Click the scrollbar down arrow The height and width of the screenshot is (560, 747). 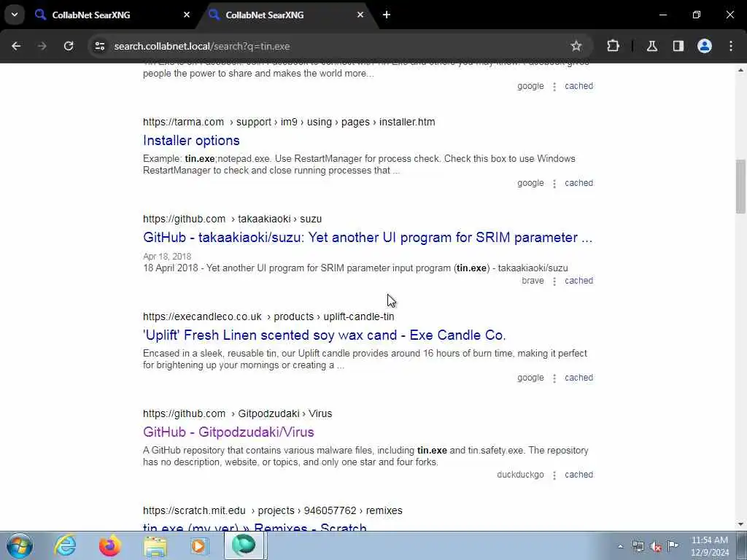point(740,524)
